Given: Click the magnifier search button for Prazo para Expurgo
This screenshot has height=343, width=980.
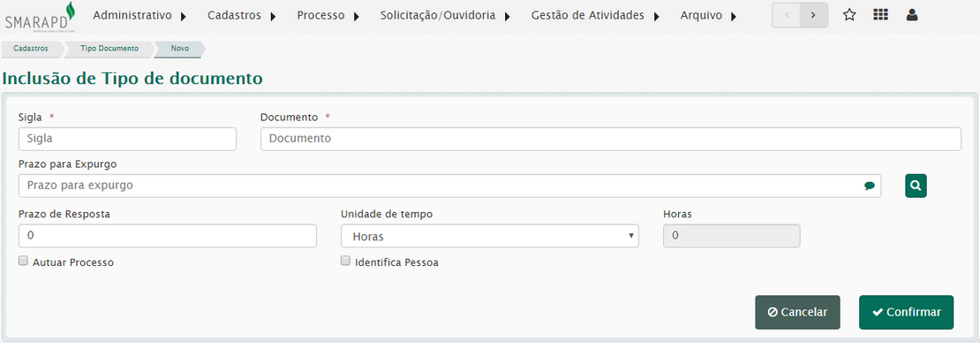Looking at the screenshot, I should coord(916,186).
